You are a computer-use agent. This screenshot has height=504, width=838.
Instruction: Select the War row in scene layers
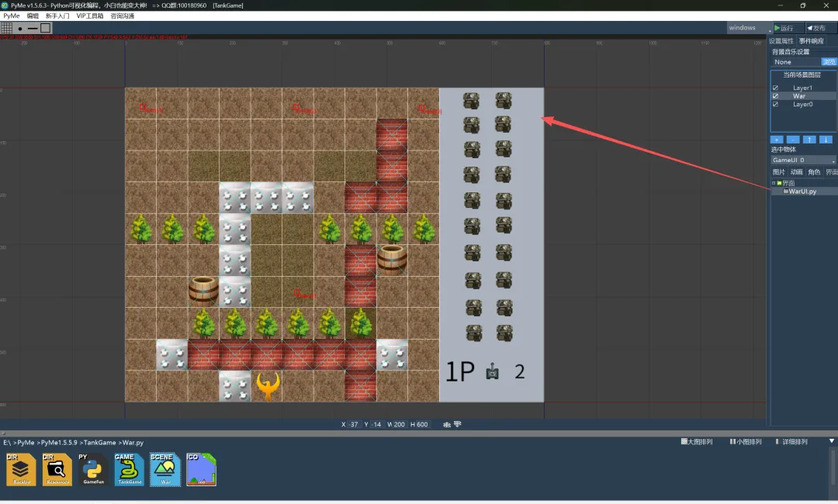pos(803,96)
